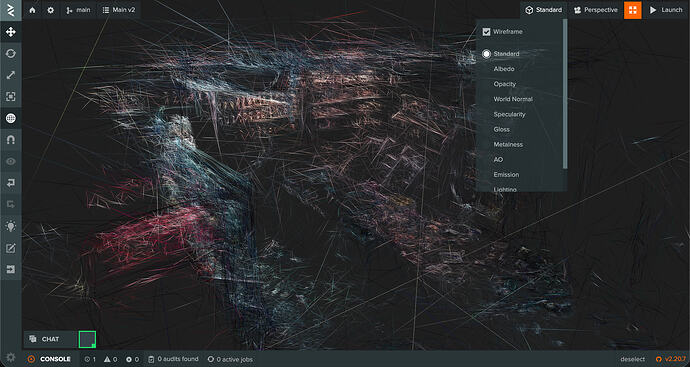Open 0 active jobs status
Image resolution: width=690 pixels, height=367 pixels.
tap(230, 359)
